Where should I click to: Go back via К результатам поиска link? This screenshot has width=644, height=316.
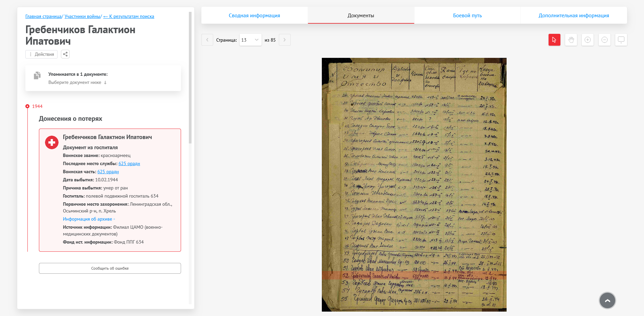click(x=129, y=16)
